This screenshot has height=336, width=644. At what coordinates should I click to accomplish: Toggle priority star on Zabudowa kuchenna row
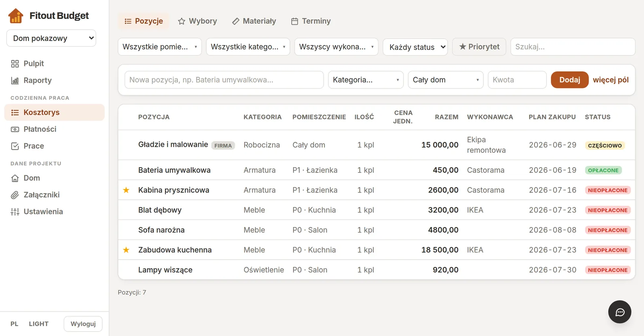pyautogui.click(x=126, y=250)
